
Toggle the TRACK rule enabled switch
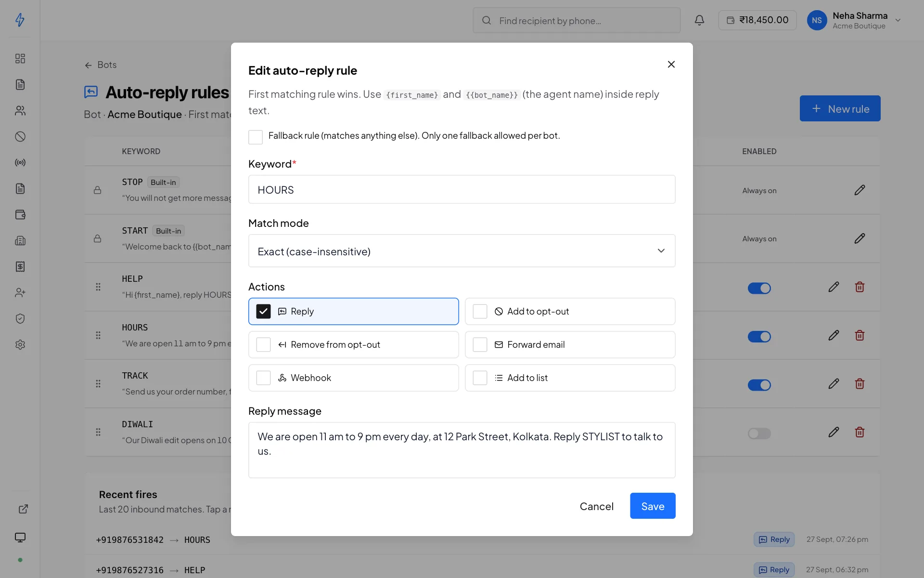click(759, 385)
